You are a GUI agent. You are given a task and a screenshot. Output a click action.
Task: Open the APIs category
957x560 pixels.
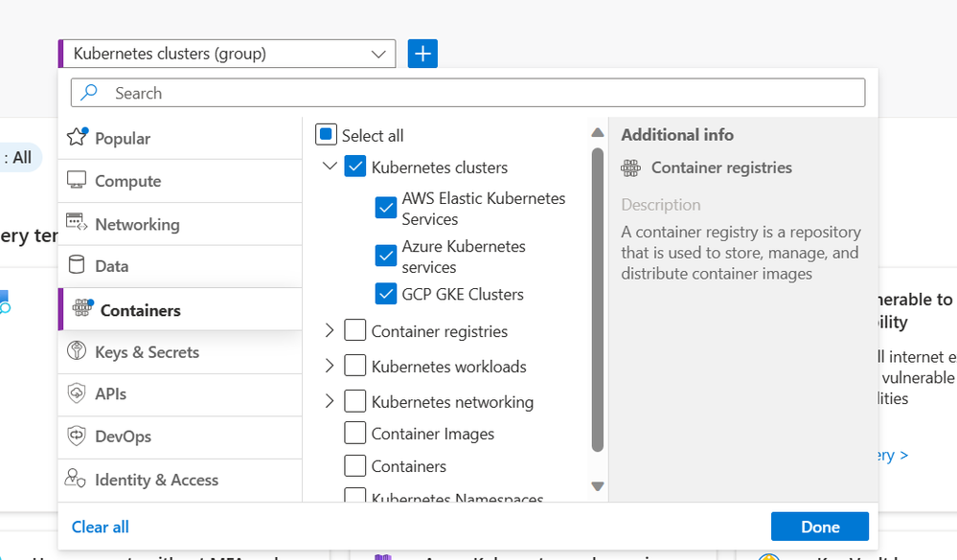[x=180, y=394]
